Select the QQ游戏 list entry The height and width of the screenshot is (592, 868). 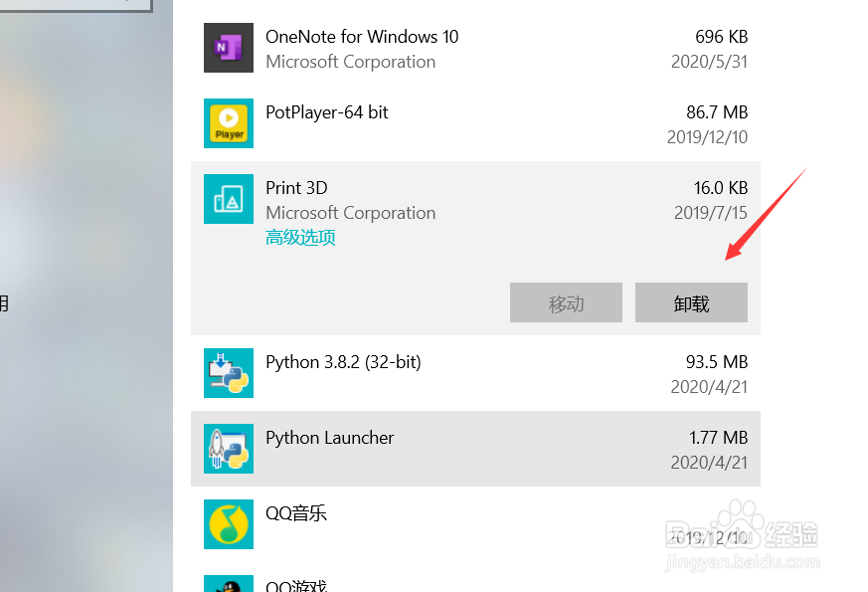pos(475,584)
